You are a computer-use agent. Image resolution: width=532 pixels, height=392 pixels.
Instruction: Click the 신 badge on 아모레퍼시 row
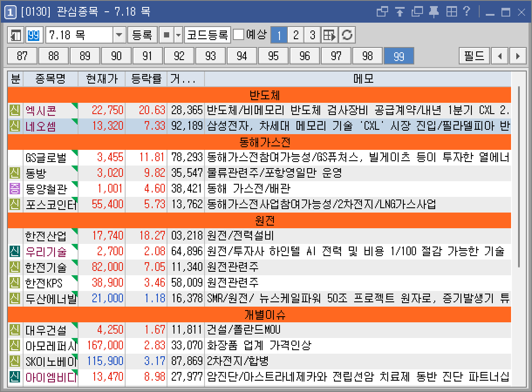15,345
